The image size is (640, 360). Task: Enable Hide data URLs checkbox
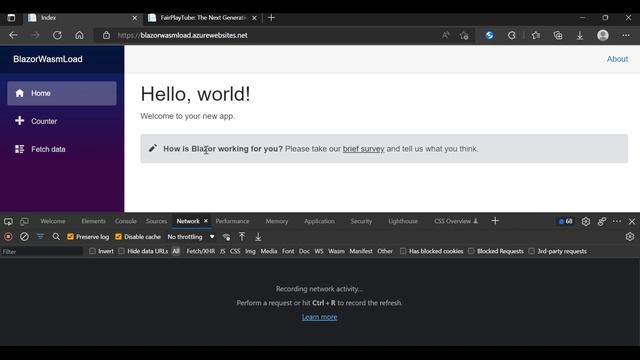pyautogui.click(x=121, y=251)
